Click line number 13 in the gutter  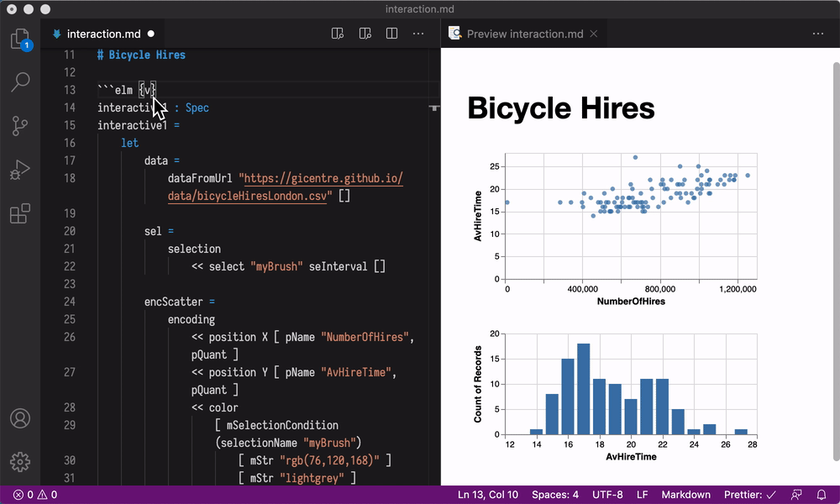click(70, 90)
